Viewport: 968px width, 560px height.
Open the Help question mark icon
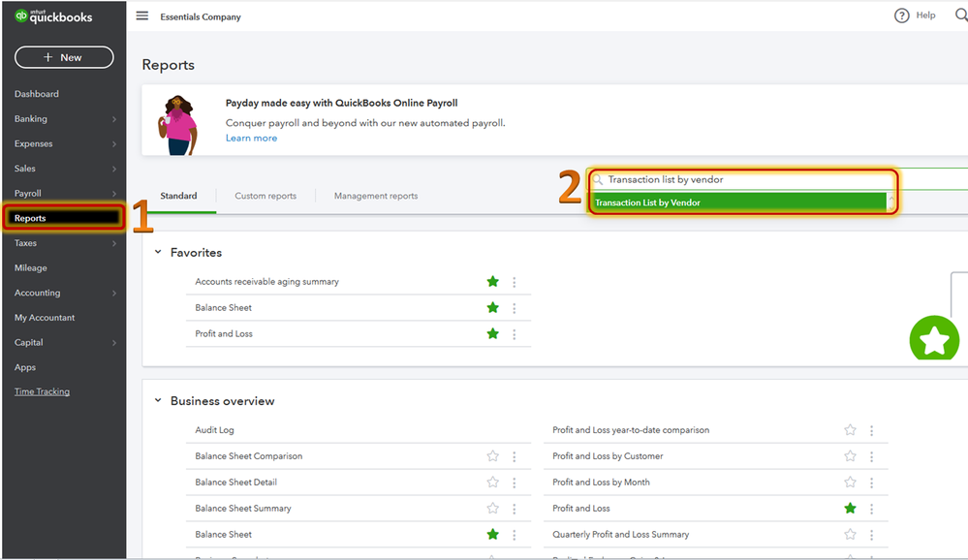pyautogui.click(x=902, y=16)
